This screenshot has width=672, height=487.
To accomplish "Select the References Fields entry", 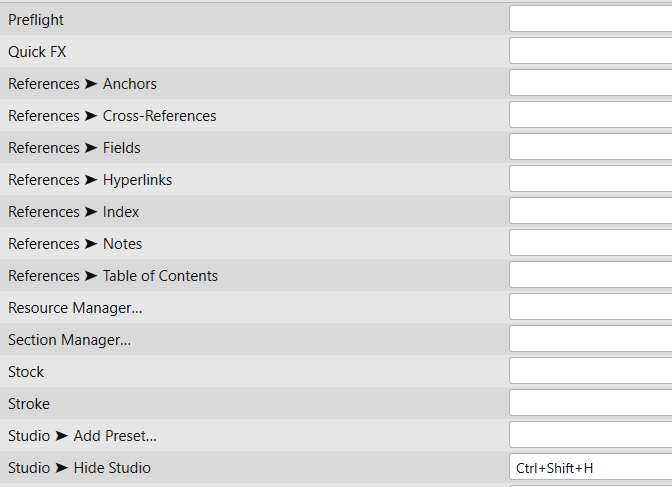I will [x=74, y=148].
